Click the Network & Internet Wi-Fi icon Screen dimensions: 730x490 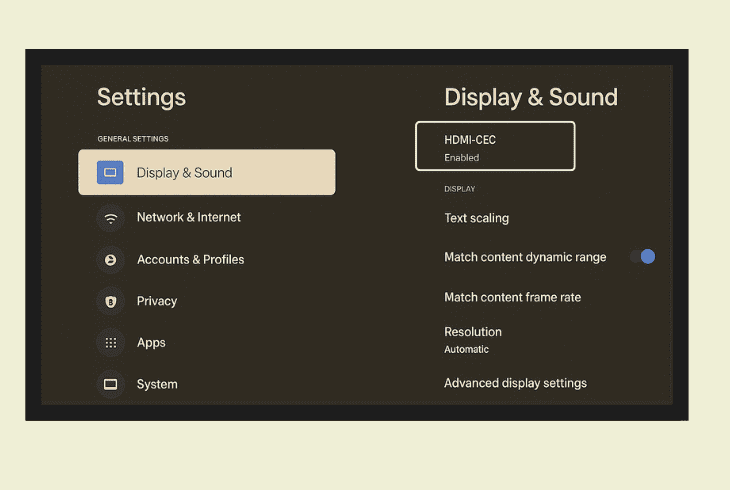click(110, 218)
